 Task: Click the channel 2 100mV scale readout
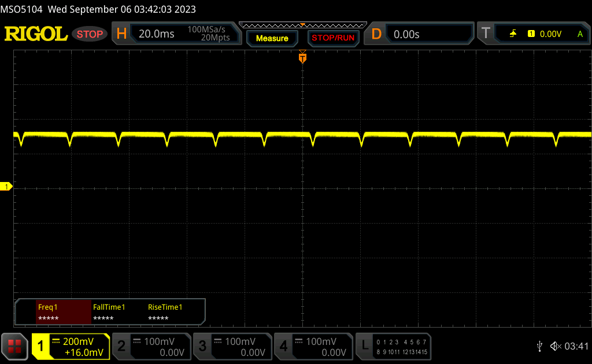[160, 341]
